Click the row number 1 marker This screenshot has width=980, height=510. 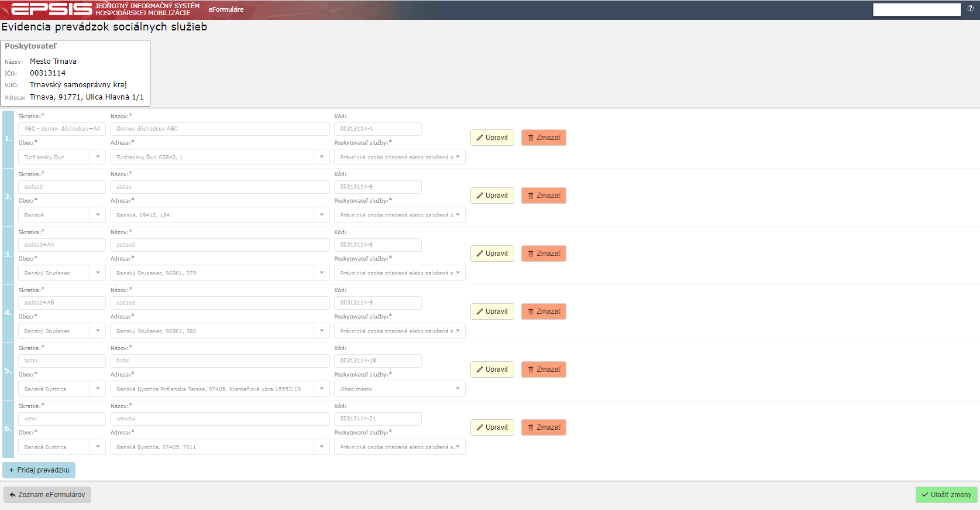pos(8,139)
